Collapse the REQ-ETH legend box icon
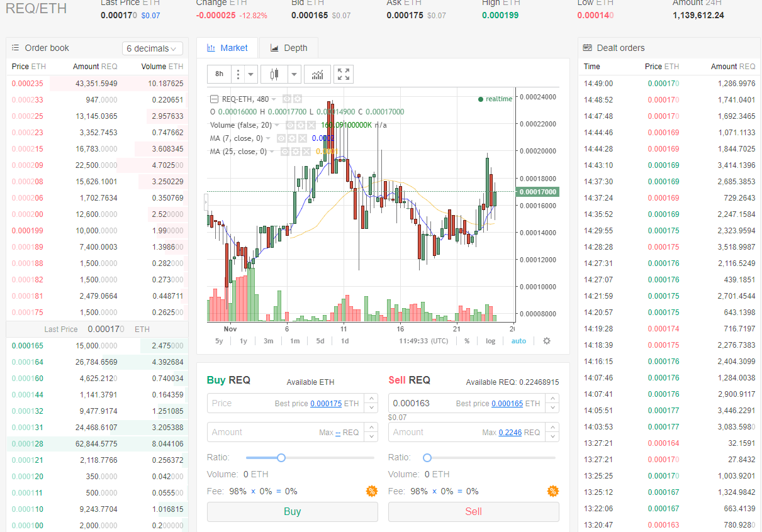 point(214,99)
